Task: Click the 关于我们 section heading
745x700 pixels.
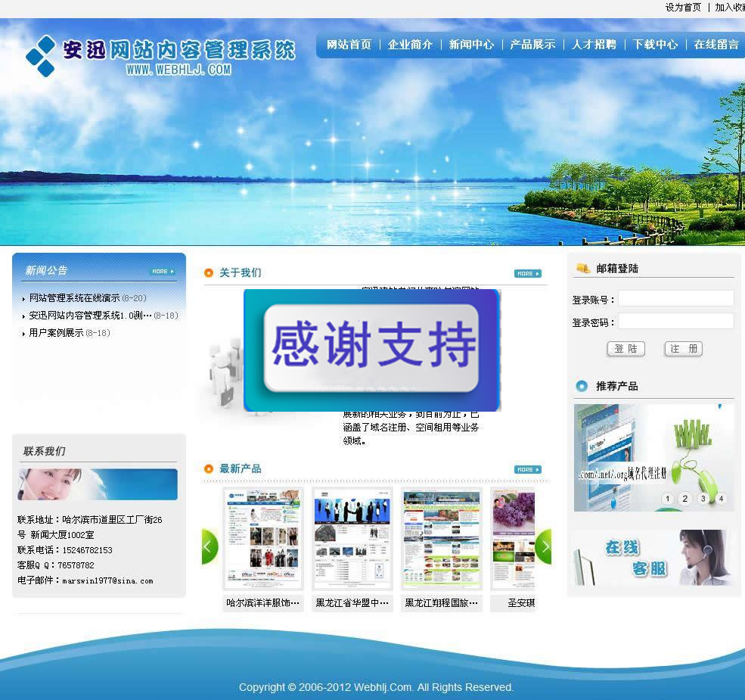Action: [240, 272]
